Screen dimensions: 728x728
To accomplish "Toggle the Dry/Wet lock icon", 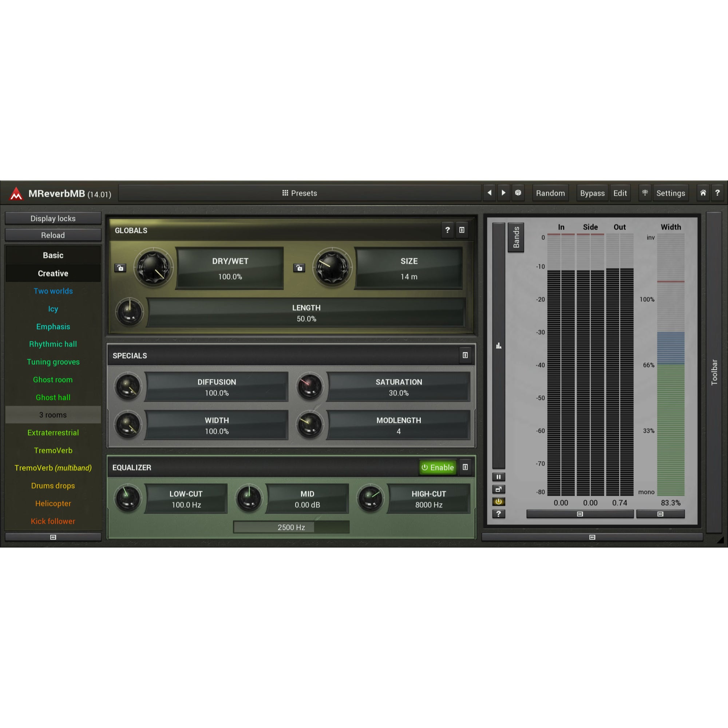I will (x=120, y=268).
